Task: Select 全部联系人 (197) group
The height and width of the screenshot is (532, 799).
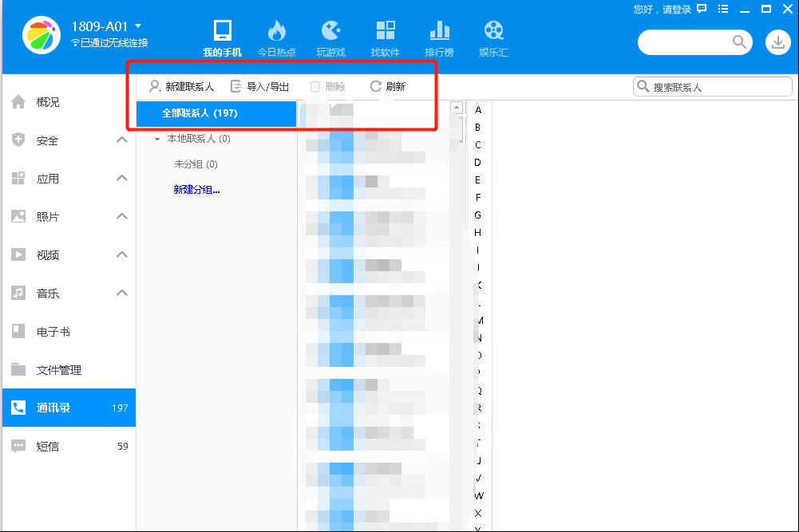Action: 200,113
